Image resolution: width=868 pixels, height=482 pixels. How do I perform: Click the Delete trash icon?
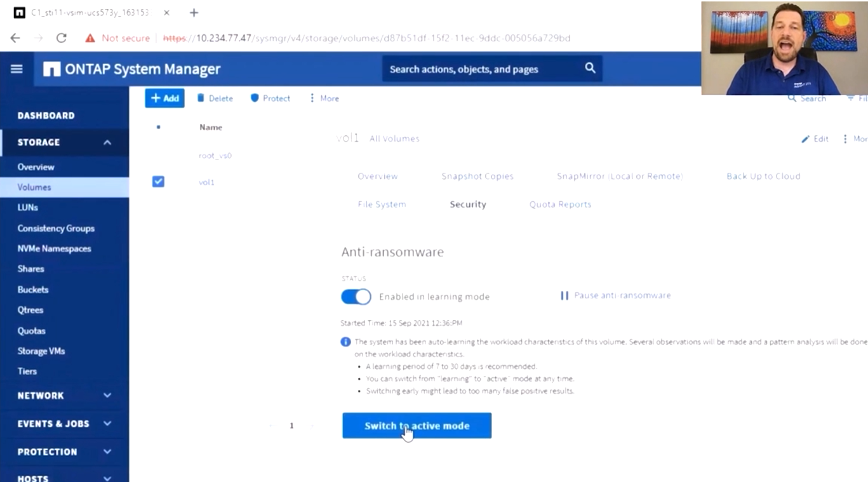pyautogui.click(x=201, y=98)
